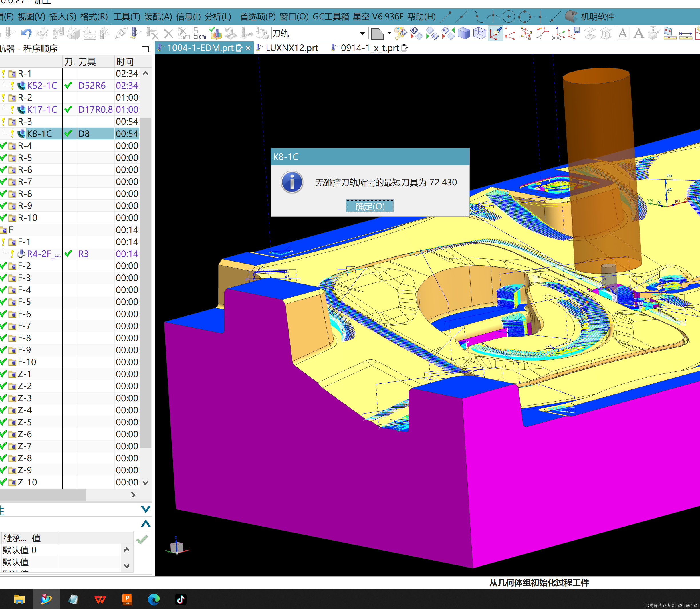Expand the section with the up chevron

(145, 523)
